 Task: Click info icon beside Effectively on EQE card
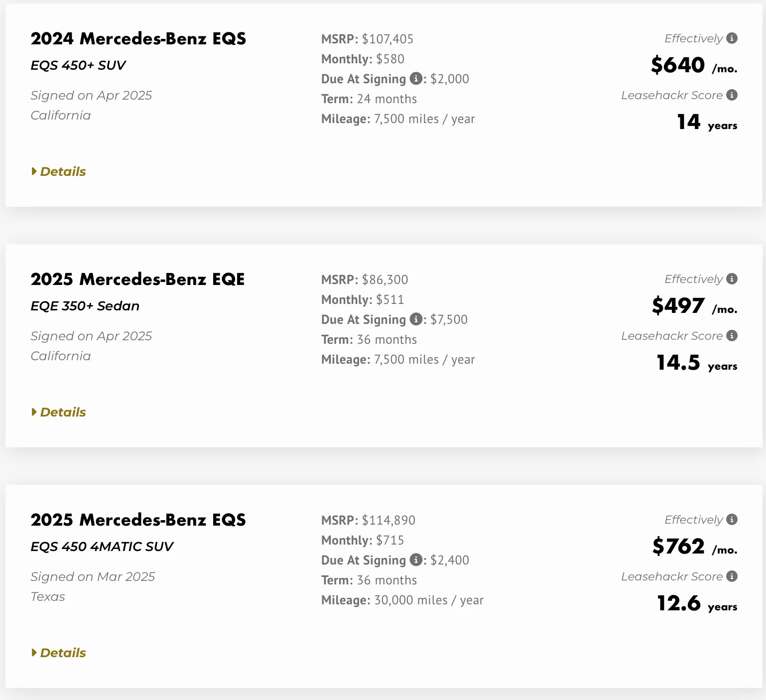tap(732, 279)
